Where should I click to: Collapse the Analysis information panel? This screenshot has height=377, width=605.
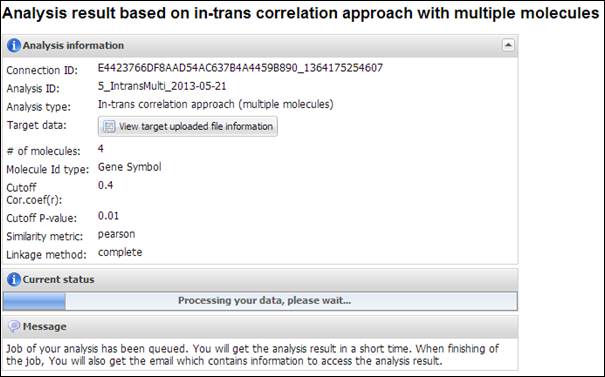[x=508, y=45]
